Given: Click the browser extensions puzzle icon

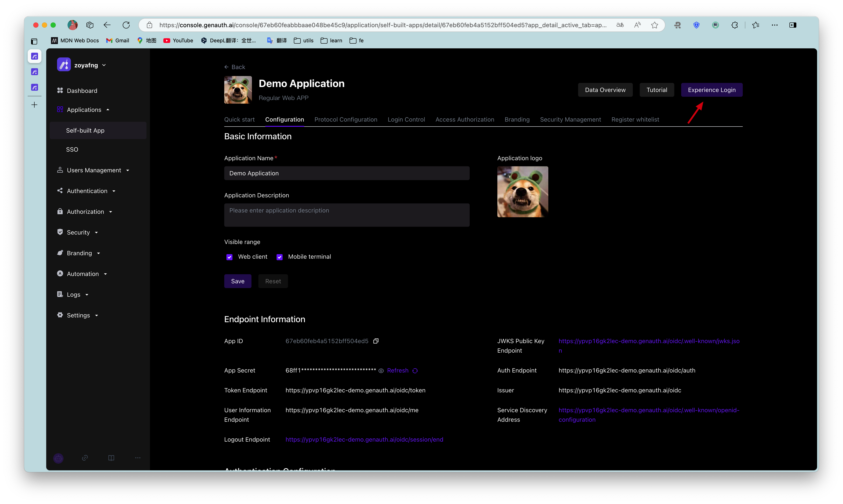Looking at the screenshot, I should pyautogui.click(x=734, y=25).
